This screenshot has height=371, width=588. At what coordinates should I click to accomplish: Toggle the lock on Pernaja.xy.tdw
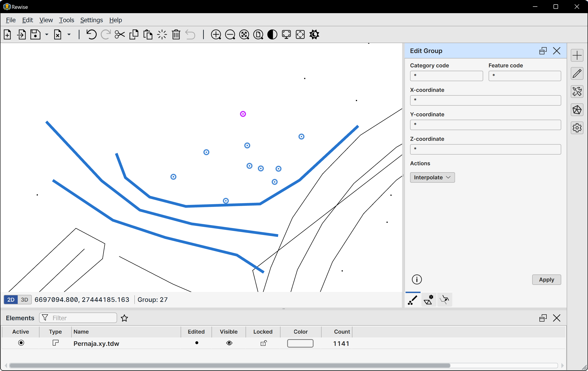coord(263,343)
